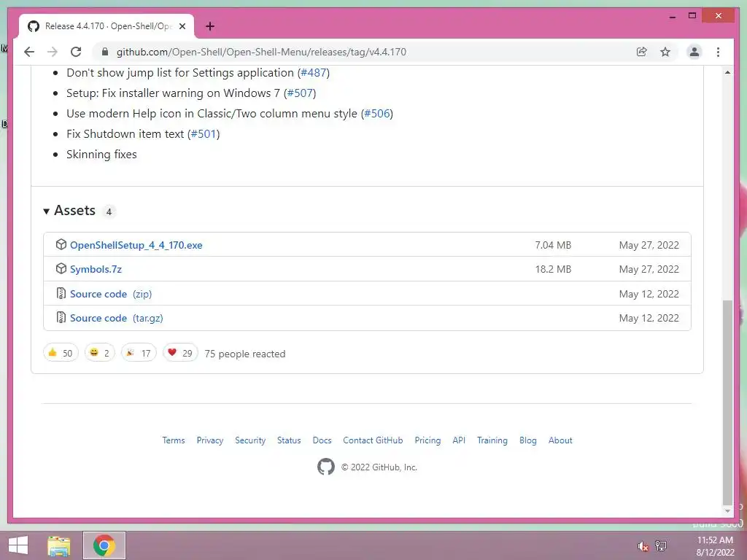The width and height of the screenshot is (747, 560).
Task: Click the GitHub Octocat logo in footer
Action: (x=326, y=467)
